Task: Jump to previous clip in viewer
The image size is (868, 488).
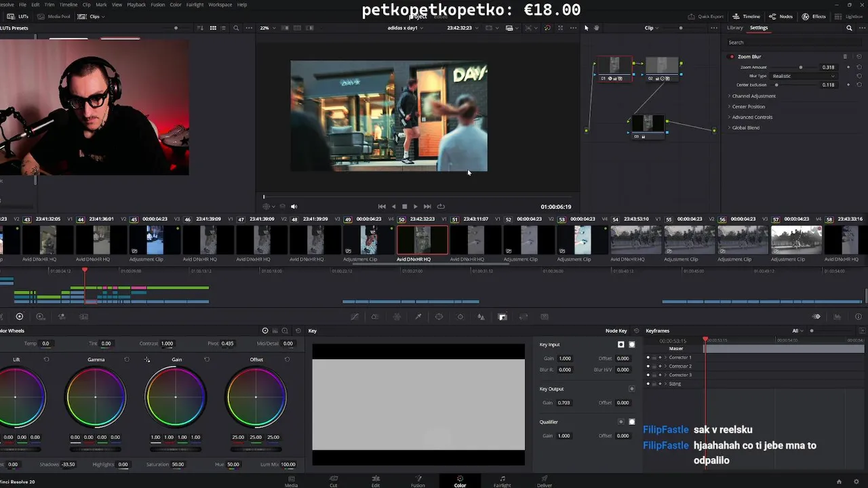Action: coord(382,206)
